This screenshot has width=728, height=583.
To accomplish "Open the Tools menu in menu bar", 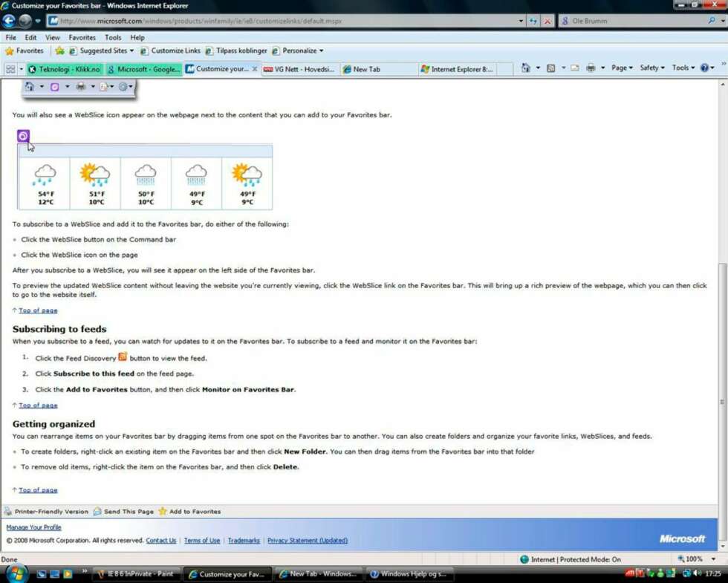I will 113,38.
